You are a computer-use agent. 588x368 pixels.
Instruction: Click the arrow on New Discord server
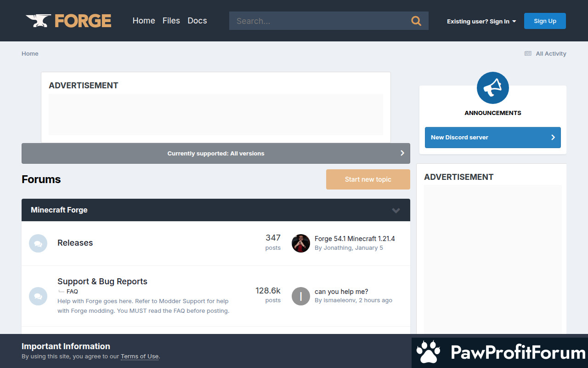pyautogui.click(x=553, y=137)
